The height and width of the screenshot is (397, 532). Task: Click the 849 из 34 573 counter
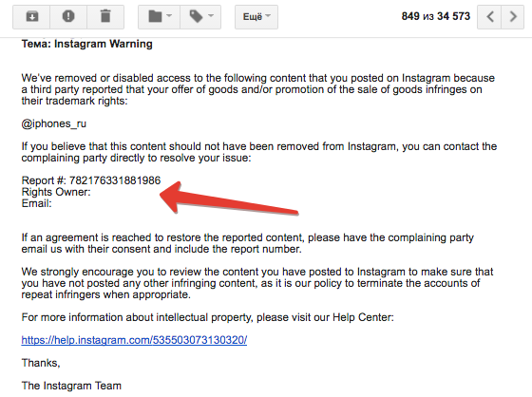click(436, 16)
